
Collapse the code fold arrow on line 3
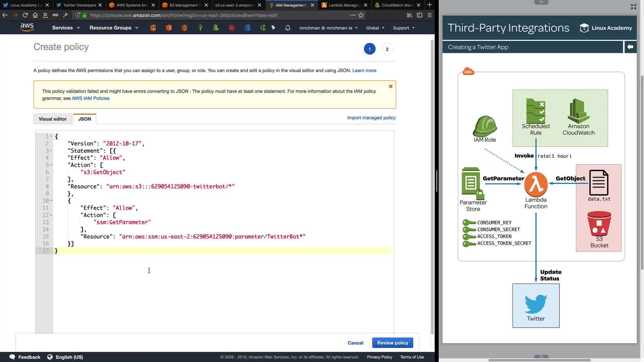click(51, 151)
